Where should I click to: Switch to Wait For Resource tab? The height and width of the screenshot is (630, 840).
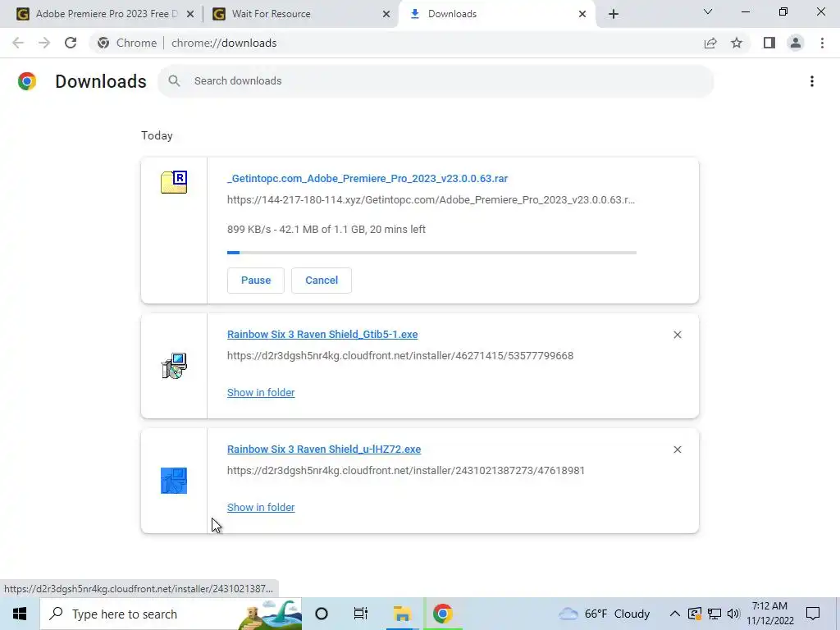300,14
